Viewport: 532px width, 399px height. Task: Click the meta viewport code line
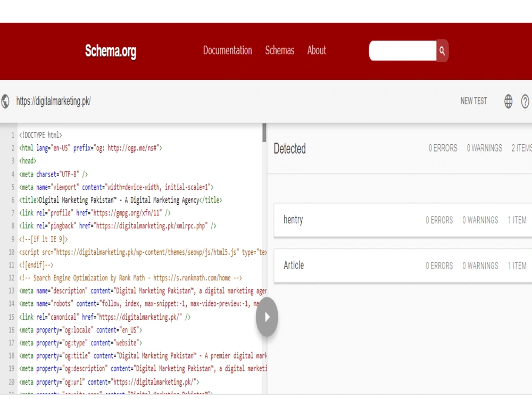(x=116, y=187)
